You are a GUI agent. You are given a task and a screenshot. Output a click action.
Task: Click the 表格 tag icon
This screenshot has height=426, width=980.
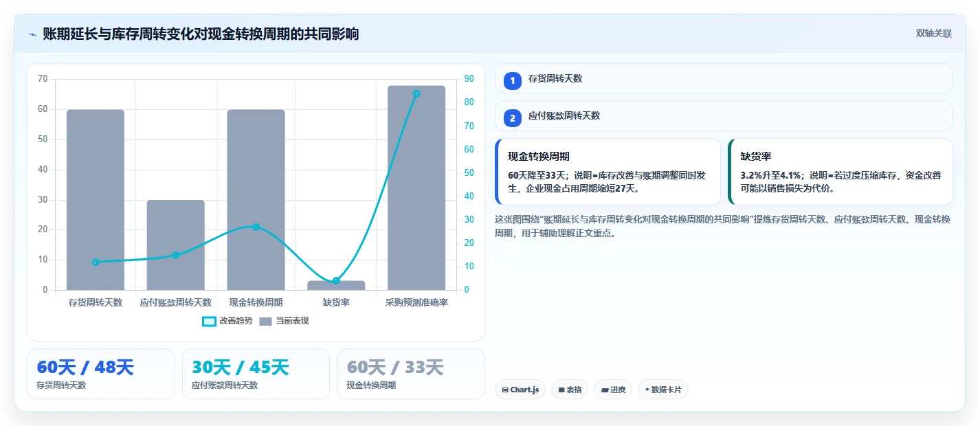[561, 390]
